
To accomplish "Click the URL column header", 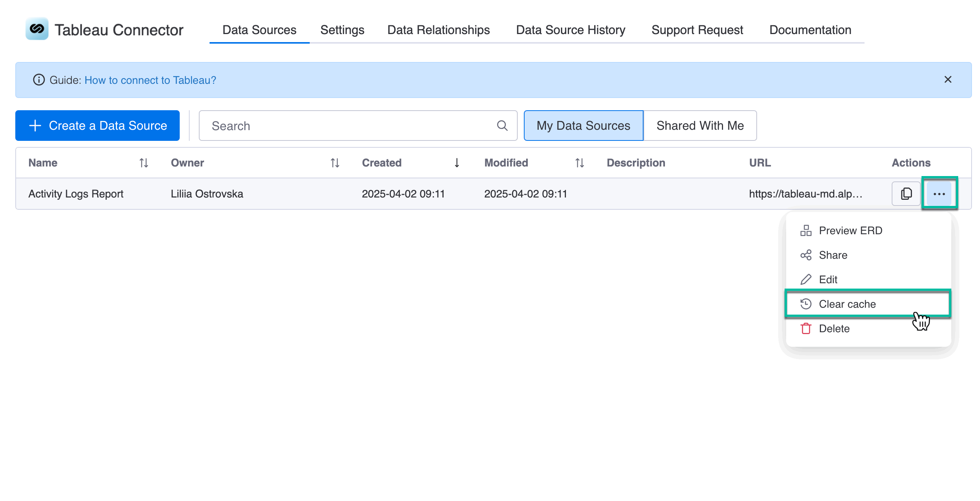I will click(760, 163).
